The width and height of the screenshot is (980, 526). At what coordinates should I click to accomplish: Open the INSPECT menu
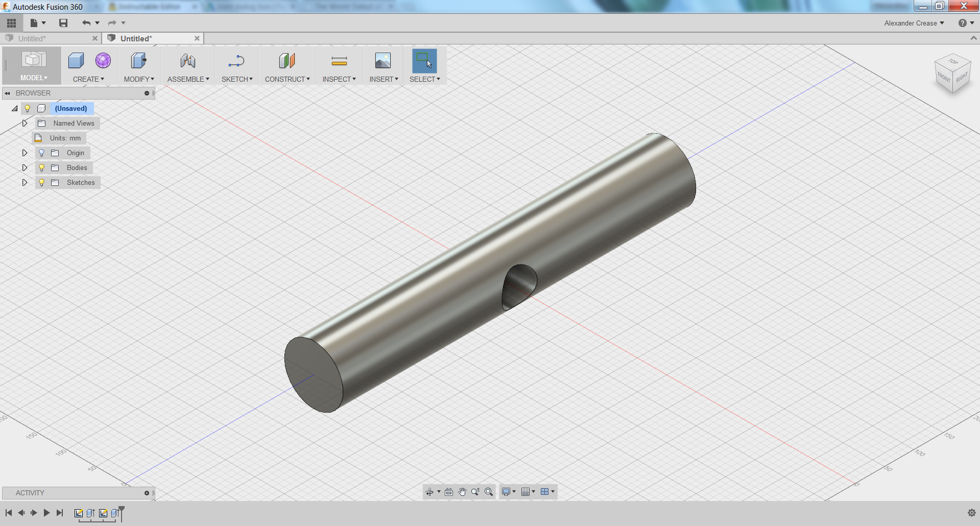339,79
